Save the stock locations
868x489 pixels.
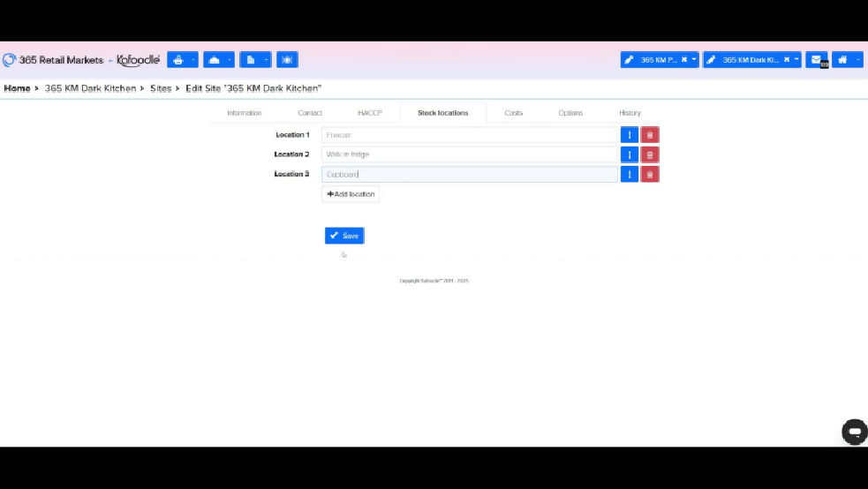click(344, 236)
